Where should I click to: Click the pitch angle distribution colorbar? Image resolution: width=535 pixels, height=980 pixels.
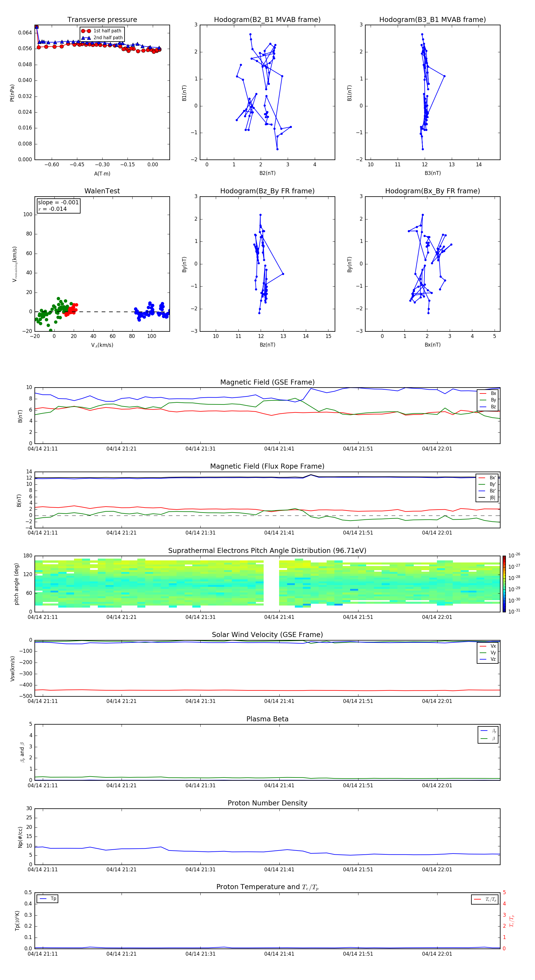504,584
